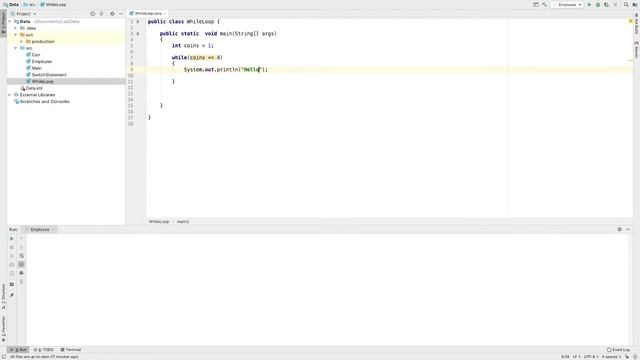Close the WhileLoop.java editor tab
The image size is (640, 360).
pos(164,13)
